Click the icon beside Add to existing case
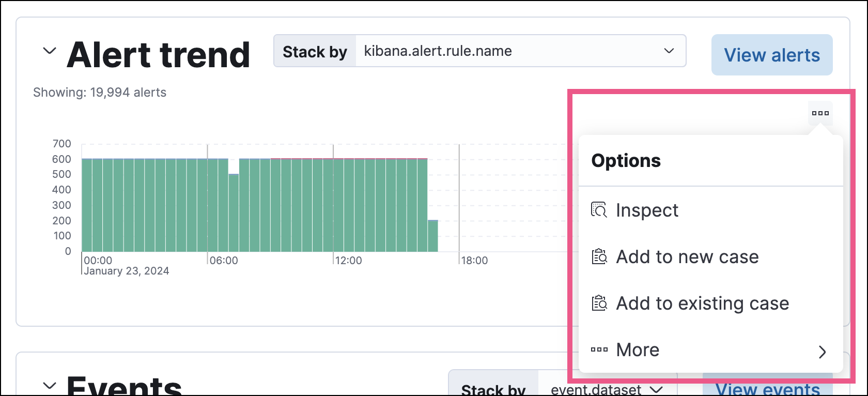This screenshot has width=868, height=396. tap(599, 303)
